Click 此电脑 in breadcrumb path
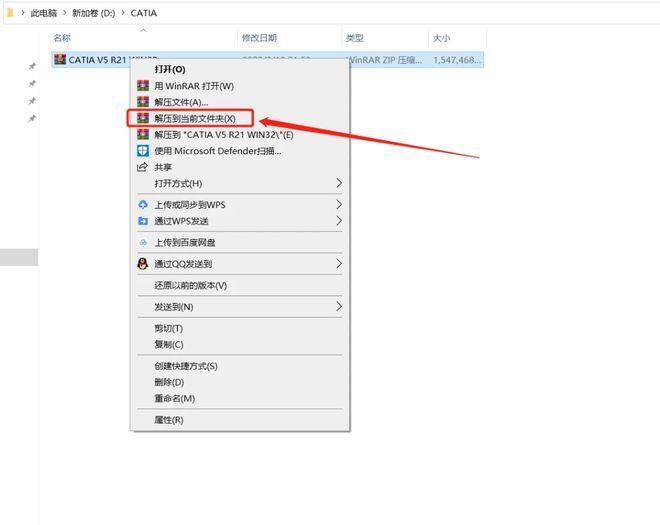Screen dimensions: 660x525 click(44, 13)
